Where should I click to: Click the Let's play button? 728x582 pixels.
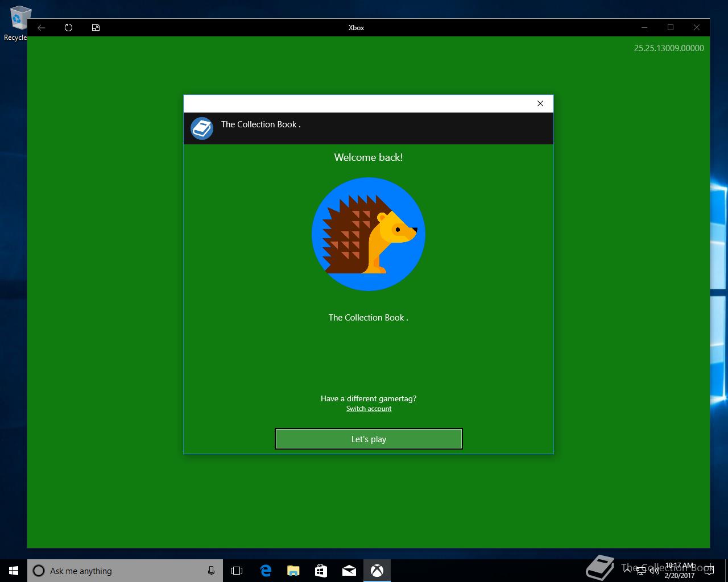click(x=369, y=439)
